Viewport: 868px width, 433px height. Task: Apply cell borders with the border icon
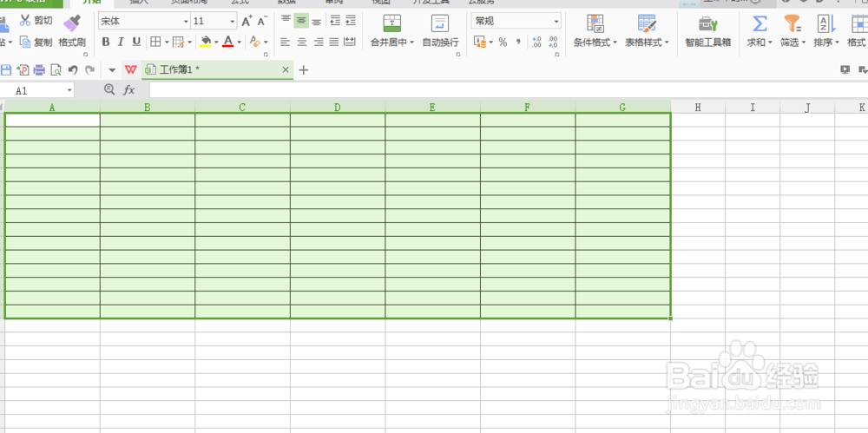coord(155,42)
